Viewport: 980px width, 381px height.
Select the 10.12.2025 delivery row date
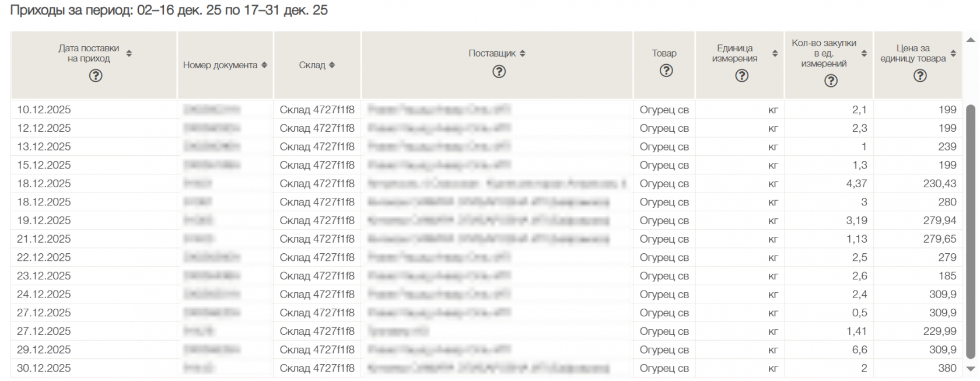[44, 110]
